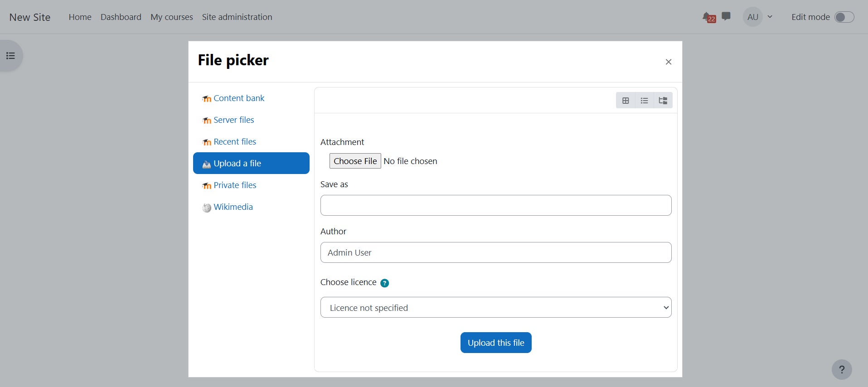This screenshot has height=387, width=868.
Task: Click the licence help question icon
Action: (384, 283)
